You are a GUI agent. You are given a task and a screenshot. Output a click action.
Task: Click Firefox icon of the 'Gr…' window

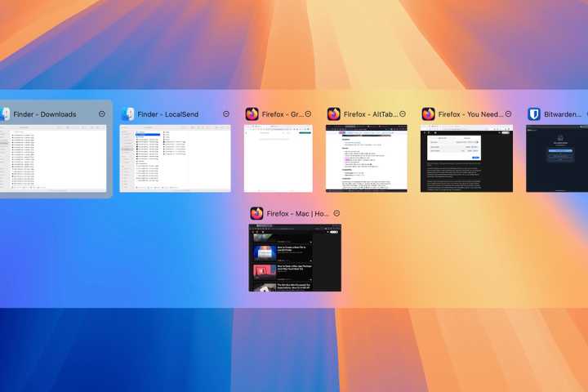[252, 114]
